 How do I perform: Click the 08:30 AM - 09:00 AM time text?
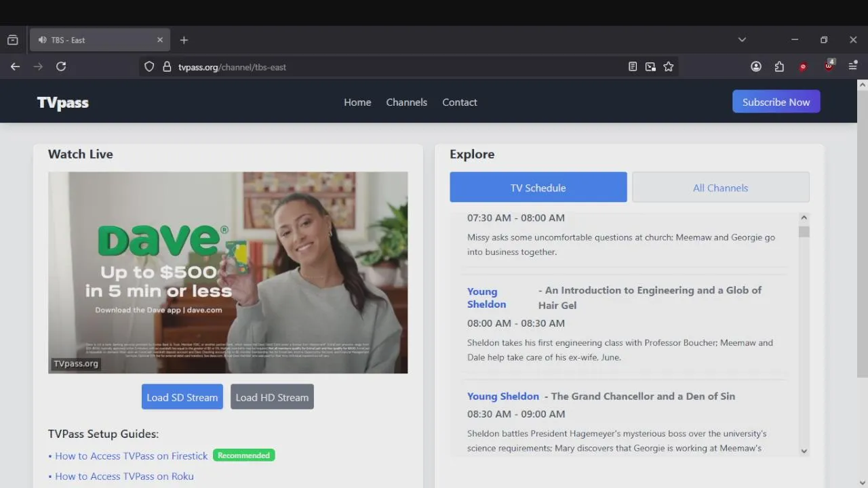tap(516, 414)
